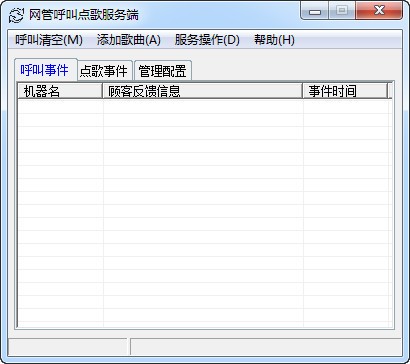Click the 顾客反馈信息 column header

tap(202, 91)
